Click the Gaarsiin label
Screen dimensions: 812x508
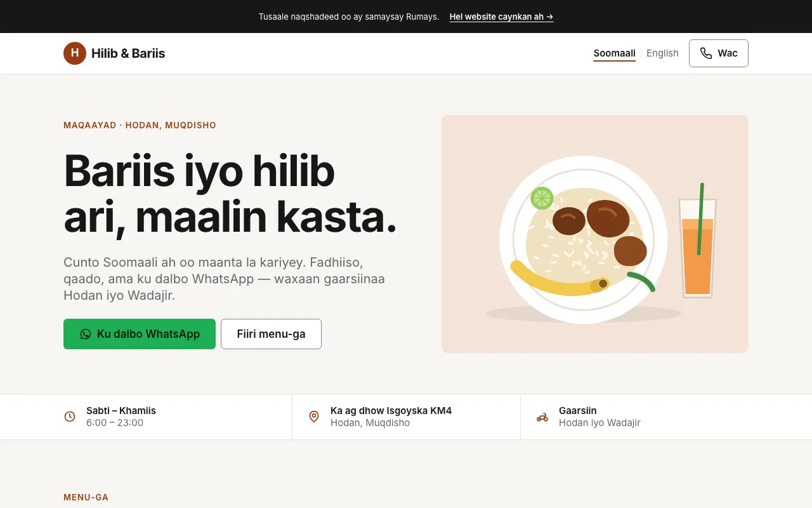pos(578,411)
